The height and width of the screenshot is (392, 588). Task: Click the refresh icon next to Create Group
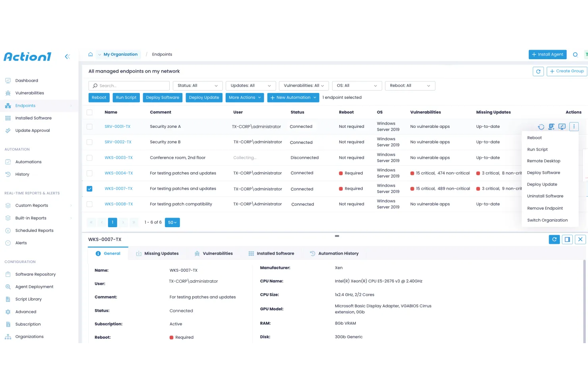[538, 71]
